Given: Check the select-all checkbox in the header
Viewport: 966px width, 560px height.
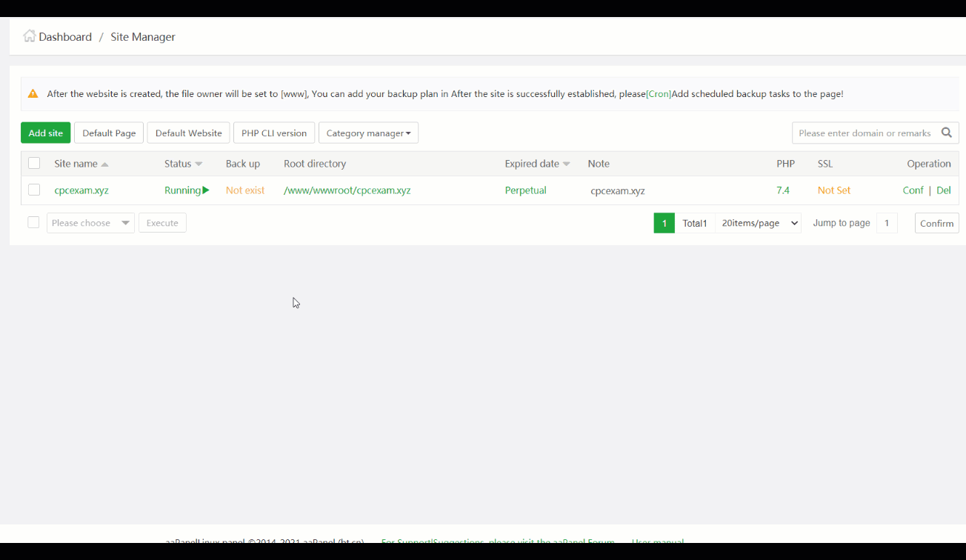Looking at the screenshot, I should (34, 163).
